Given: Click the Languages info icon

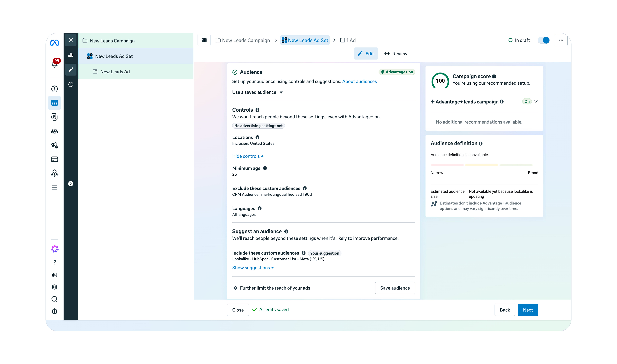Looking at the screenshot, I should pyautogui.click(x=260, y=208).
